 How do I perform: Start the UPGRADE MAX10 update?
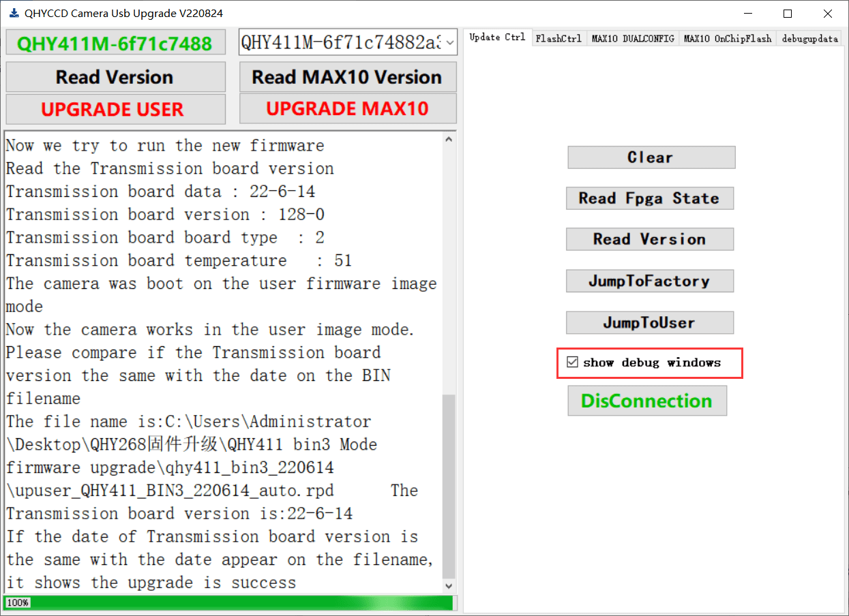348,108
